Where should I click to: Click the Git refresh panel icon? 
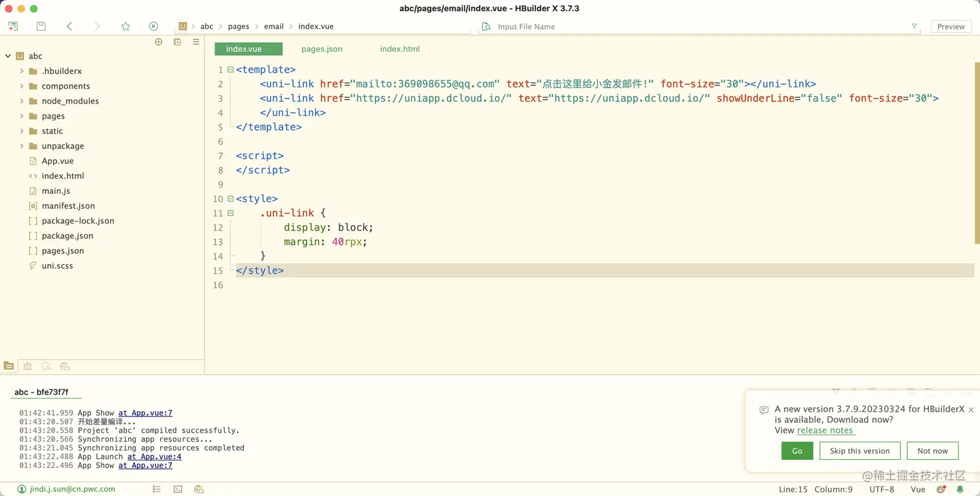pos(46,366)
